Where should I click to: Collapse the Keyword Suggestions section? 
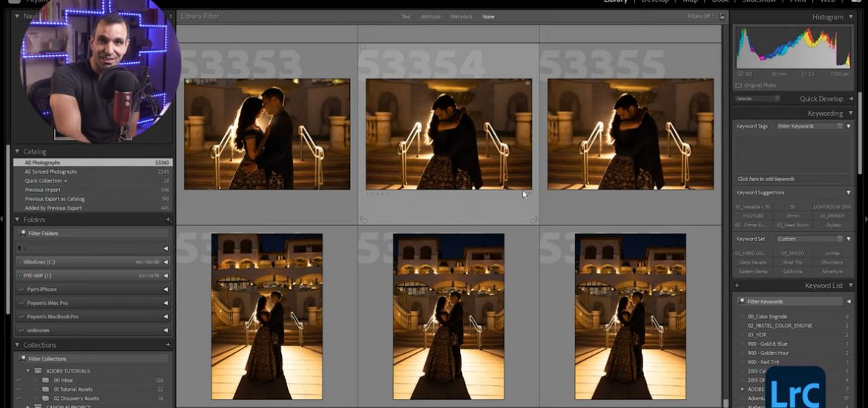pos(849,193)
